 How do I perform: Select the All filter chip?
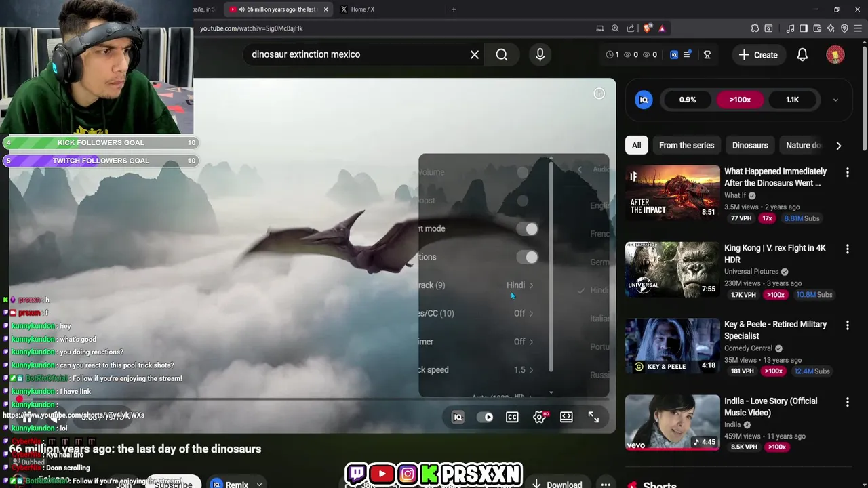(x=636, y=145)
